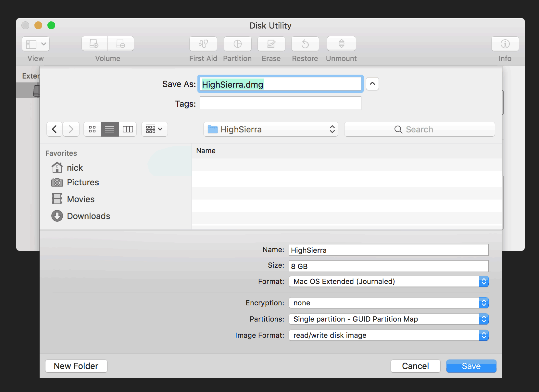This screenshot has width=539, height=392.
Task: Open the HighSierra folder location popup
Action: click(271, 129)
